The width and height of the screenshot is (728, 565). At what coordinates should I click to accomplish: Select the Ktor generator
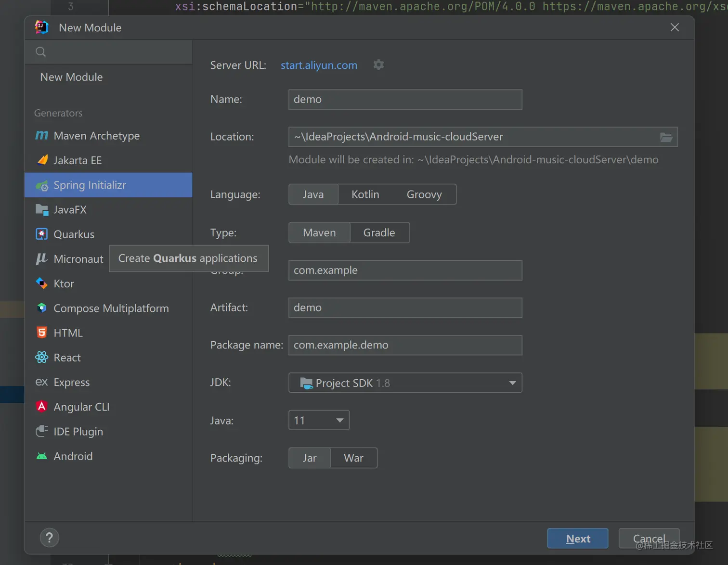(x=108, y=283)
